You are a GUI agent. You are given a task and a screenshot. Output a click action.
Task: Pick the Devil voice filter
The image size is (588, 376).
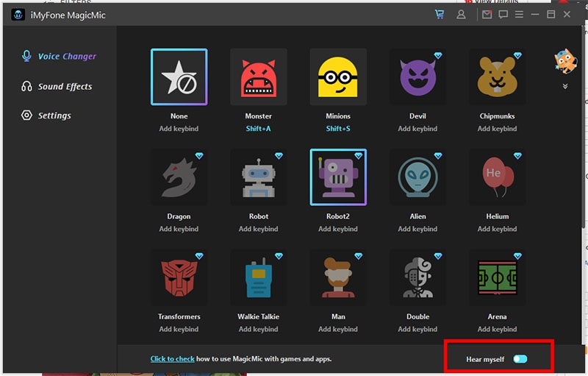coord(417,78)
